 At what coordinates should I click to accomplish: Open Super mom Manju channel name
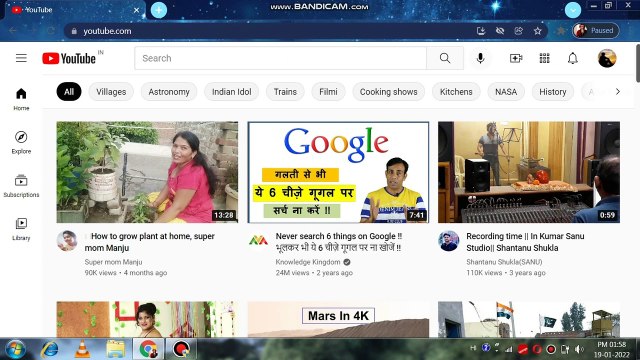click(113, 262)
